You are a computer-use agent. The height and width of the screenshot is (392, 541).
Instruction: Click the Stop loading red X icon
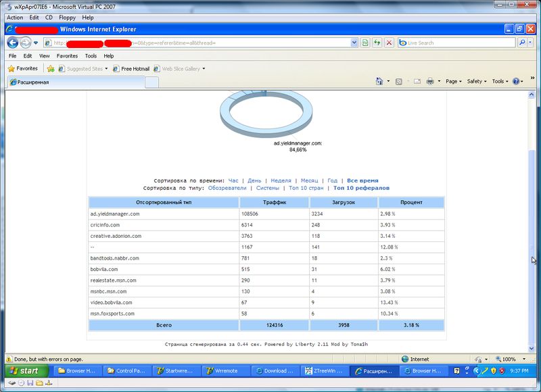pyautogui.click(x=390, y=43)
